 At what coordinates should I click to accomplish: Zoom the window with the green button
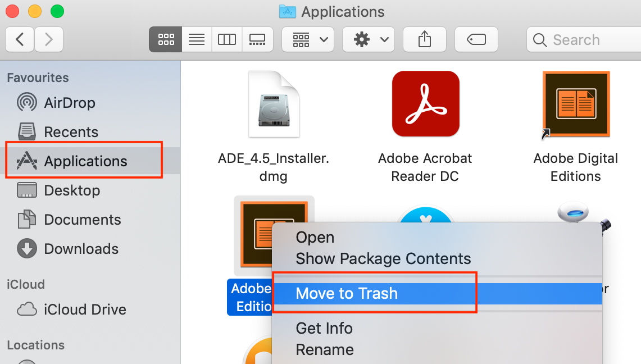pos(57,11)
